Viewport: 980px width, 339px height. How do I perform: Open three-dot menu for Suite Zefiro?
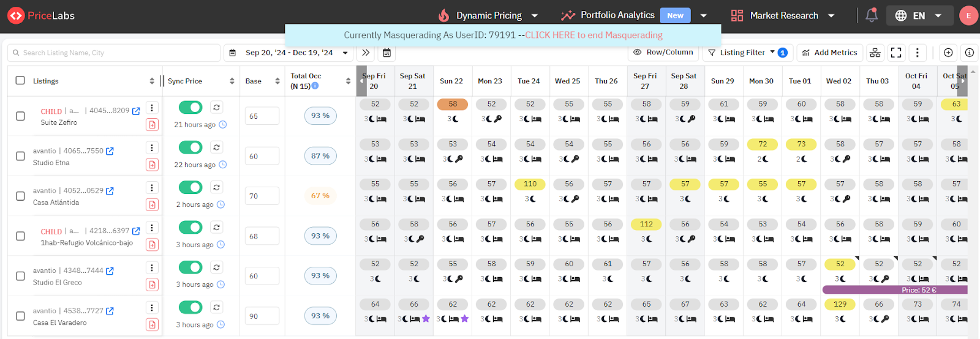(x=152, y=108)
